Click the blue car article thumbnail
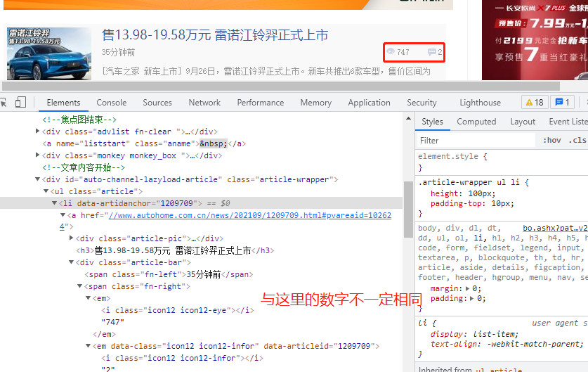The image size is (588, 372). [x=49, y=53]
